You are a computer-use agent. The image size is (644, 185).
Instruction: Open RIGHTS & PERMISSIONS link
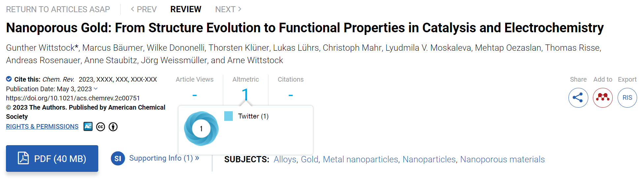coord(42,127)
